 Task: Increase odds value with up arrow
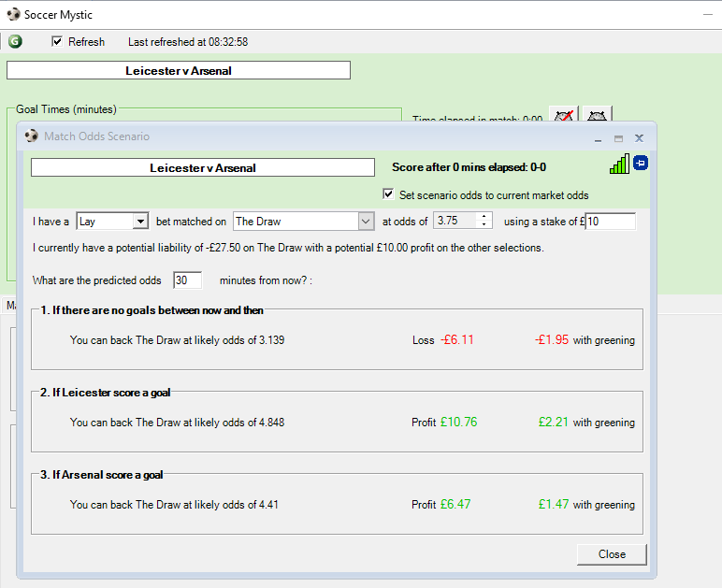tap(484, 217)
